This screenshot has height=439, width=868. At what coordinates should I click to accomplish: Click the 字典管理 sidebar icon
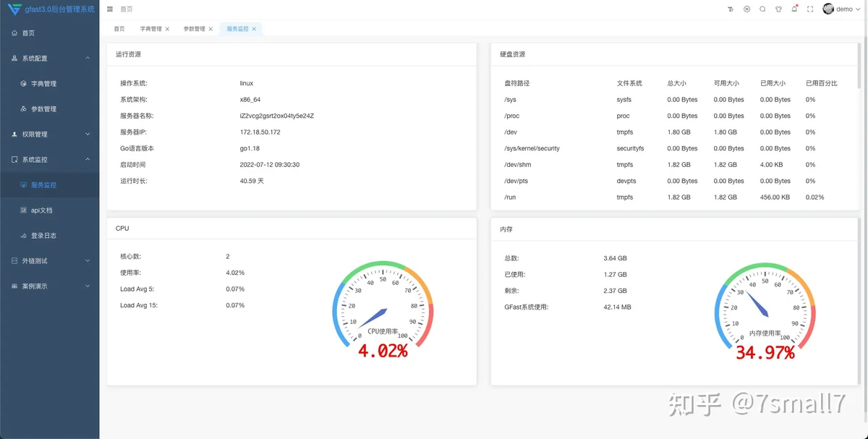(23, 84)
